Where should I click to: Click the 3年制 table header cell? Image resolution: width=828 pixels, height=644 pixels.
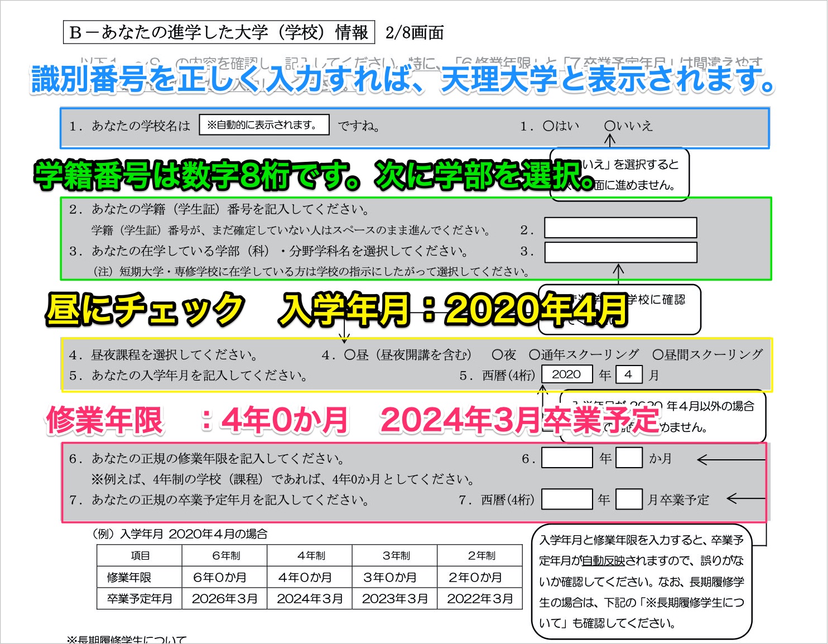click(394, 556)
